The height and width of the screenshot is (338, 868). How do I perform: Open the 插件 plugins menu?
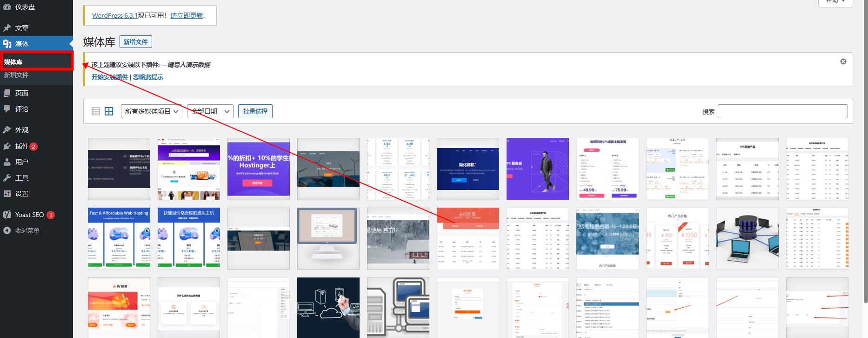point(21,146)
